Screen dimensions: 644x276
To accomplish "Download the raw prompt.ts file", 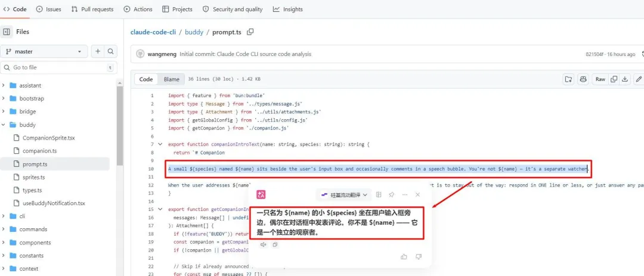I will [625, 79].
